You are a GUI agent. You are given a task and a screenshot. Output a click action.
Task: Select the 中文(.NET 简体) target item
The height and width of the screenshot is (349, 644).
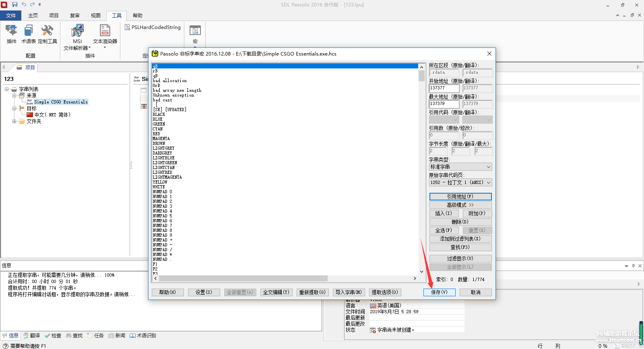52,115
